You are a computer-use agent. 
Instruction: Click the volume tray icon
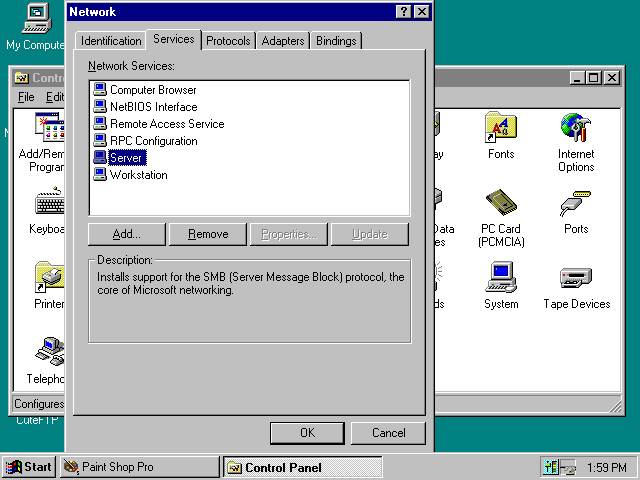click(x=551, y=467)
